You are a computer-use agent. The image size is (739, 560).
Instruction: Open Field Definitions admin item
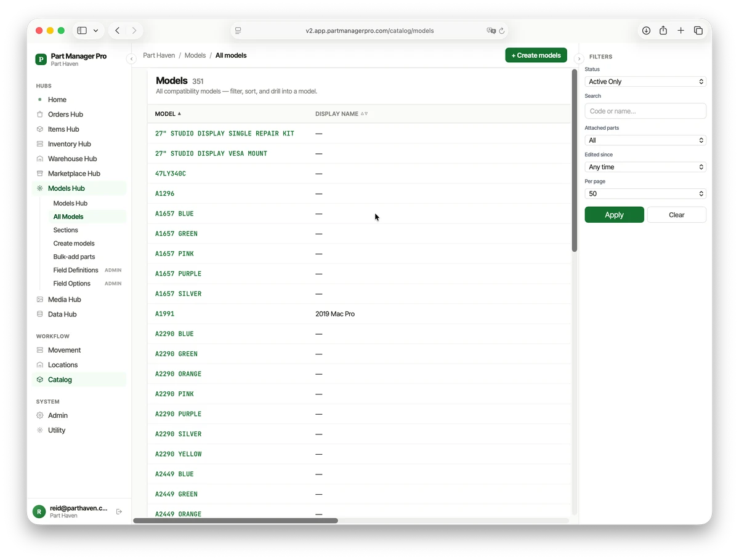coord(87,270)
